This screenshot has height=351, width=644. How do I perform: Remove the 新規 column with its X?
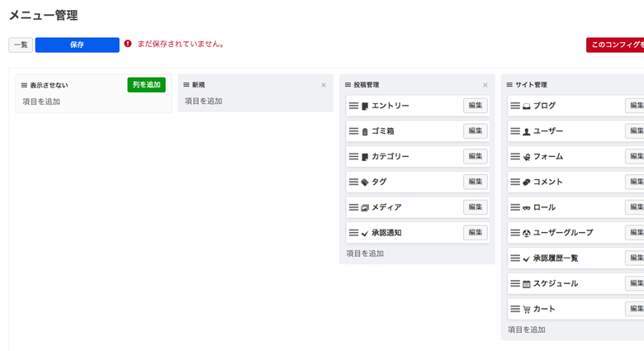(x=324, y=85)
